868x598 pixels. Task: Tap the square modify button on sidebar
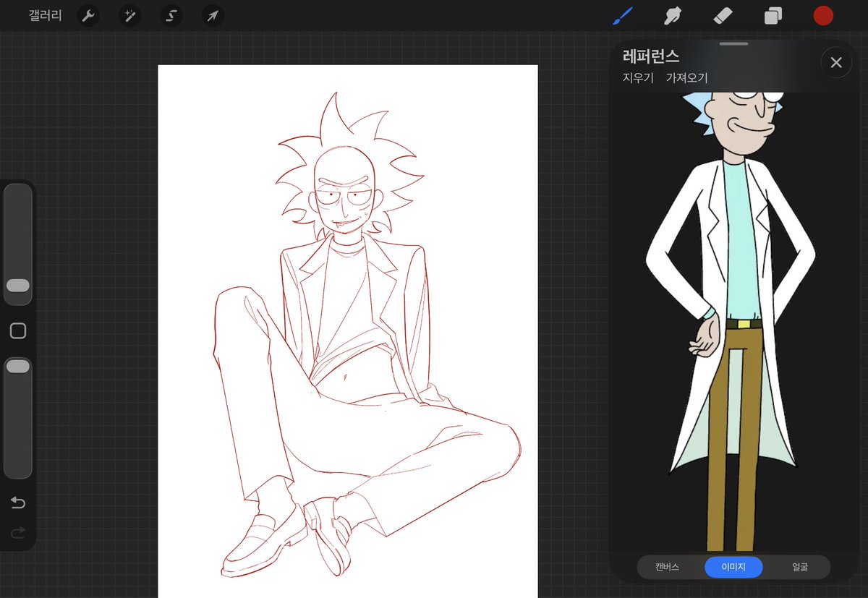18,331
